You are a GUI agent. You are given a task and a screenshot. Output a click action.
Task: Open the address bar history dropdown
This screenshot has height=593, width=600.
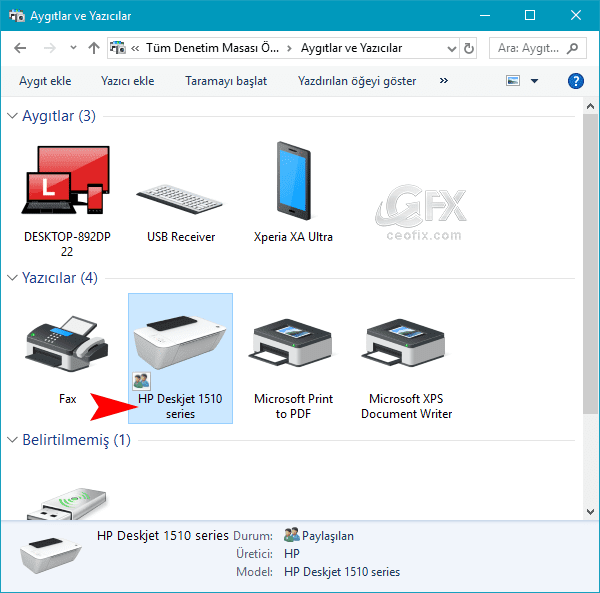point(452,49)
